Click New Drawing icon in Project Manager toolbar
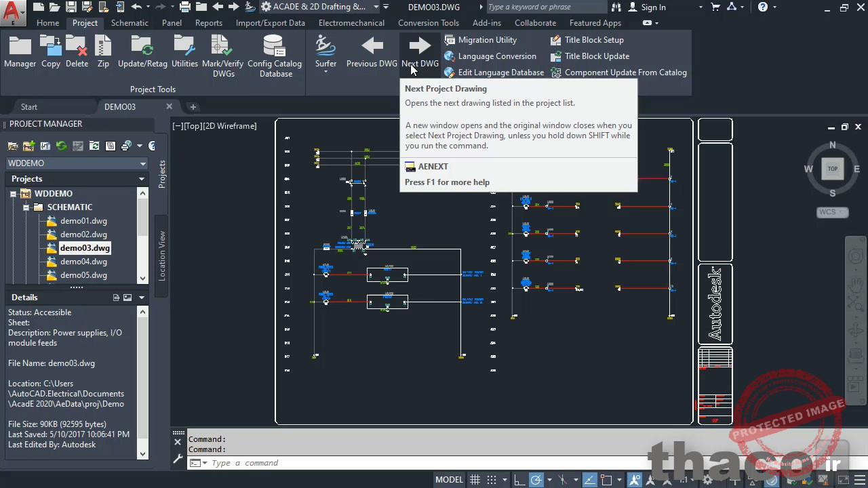Viewport: 868px width, 488px height. (28, 146)
